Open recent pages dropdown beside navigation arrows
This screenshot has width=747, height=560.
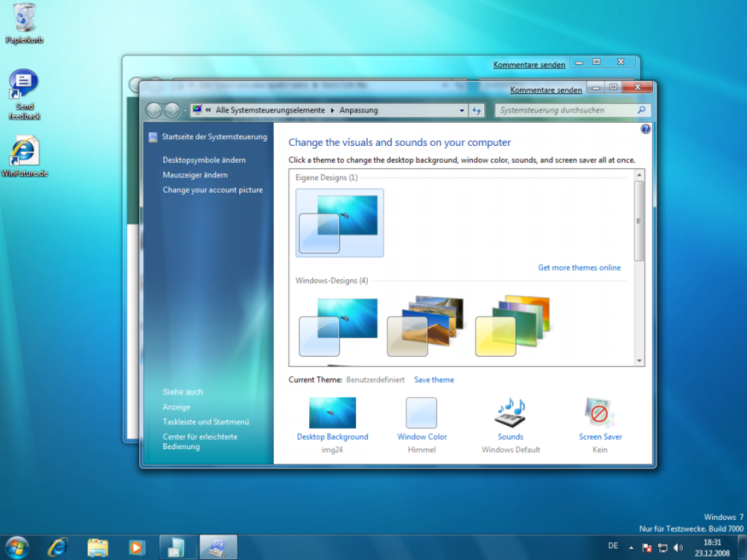(x=185, y=110)
